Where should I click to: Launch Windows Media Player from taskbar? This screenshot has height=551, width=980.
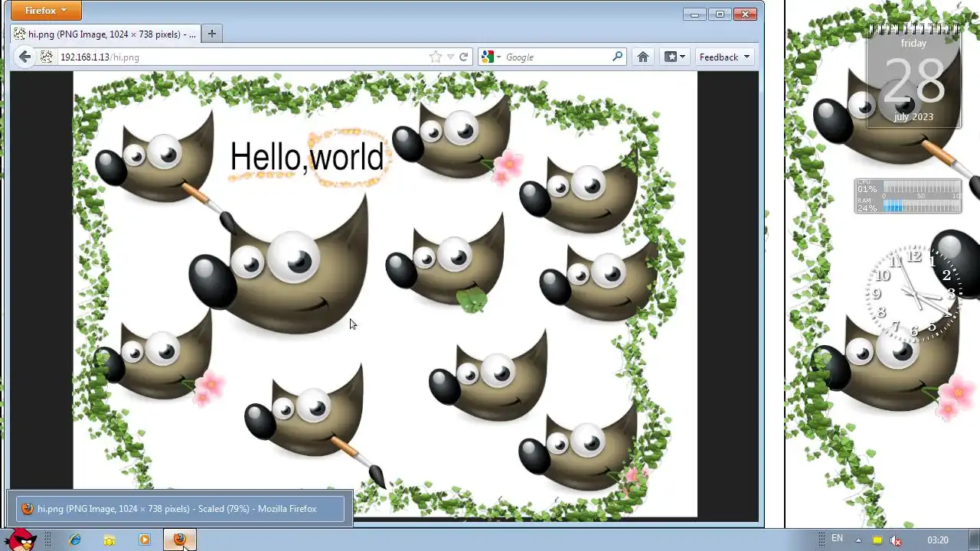coord(145,540)
